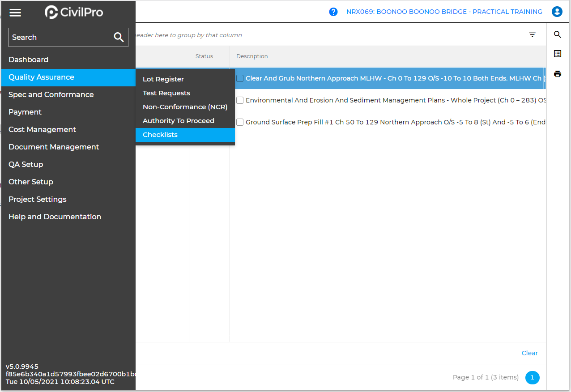Expand the Cost Management submenu
Viewport: 571px width, 392px height.
click(x=42, y=129)
